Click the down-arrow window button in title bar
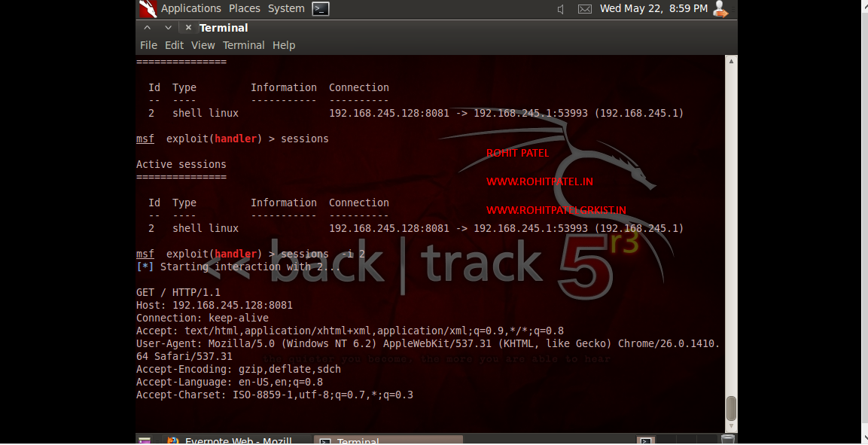 point(168,27)
